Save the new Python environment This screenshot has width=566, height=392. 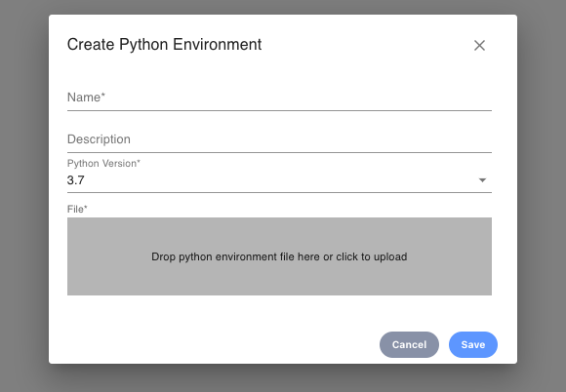tap(473, 345)
